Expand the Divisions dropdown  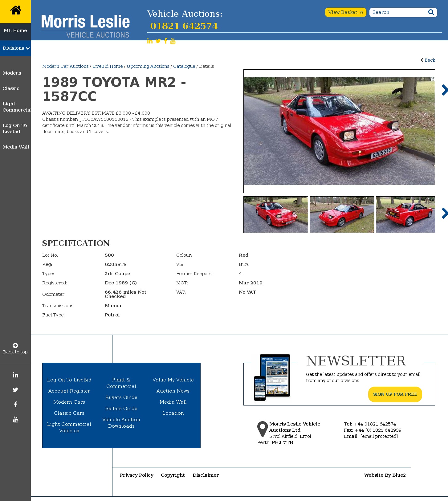pyautogui.click(x=15, y=48)
